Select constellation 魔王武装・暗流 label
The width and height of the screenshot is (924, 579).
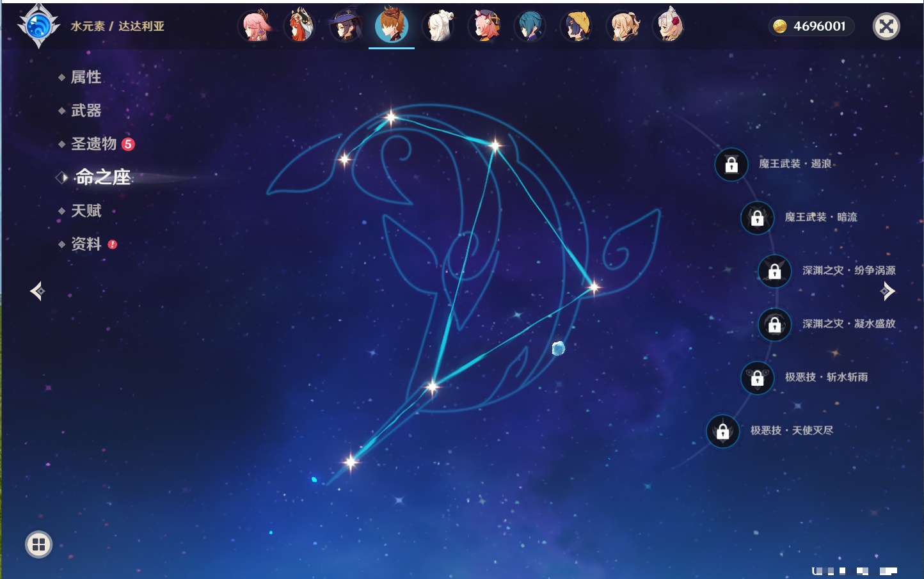point(820,218)
